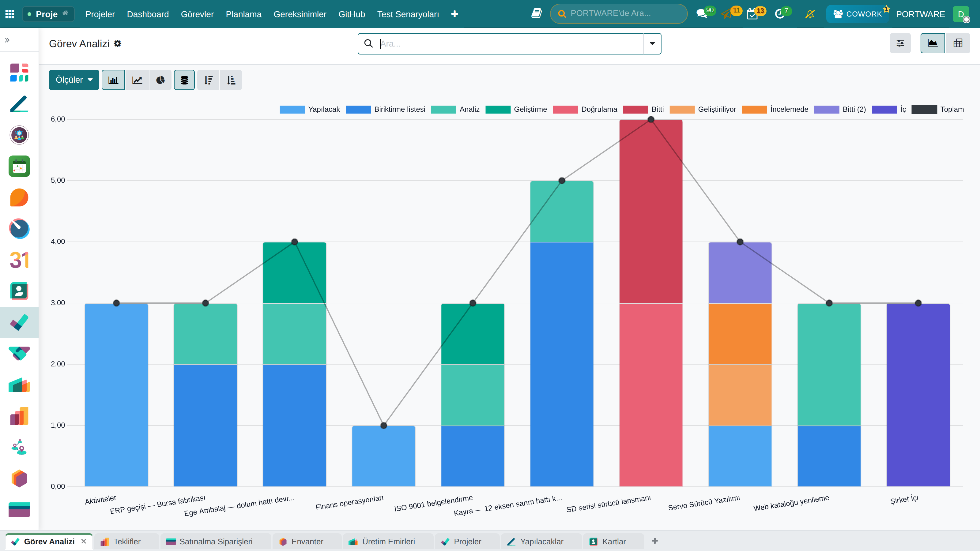Switch to graph view icon
Image resolution: width=980 pixels, height=551 pixels.
click(933, 43)
